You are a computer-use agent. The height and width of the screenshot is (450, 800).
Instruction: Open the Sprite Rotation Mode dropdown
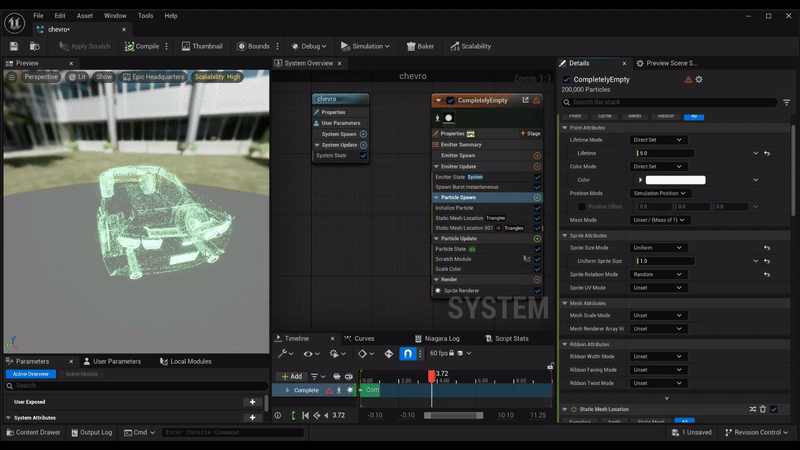click(x=658, y=274)
